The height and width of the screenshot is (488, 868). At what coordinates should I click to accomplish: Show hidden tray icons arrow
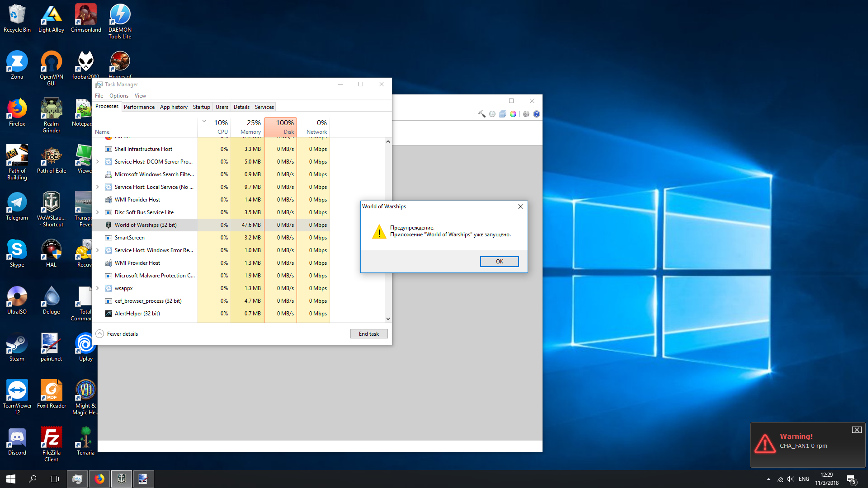769,479
